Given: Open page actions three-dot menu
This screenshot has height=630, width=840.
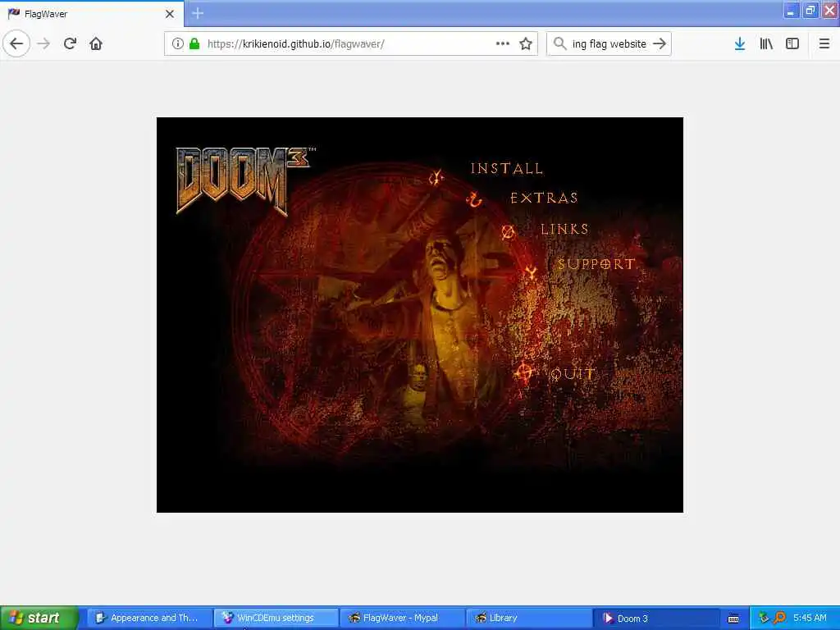Looking at the screenshot, I should click(503, 43).
